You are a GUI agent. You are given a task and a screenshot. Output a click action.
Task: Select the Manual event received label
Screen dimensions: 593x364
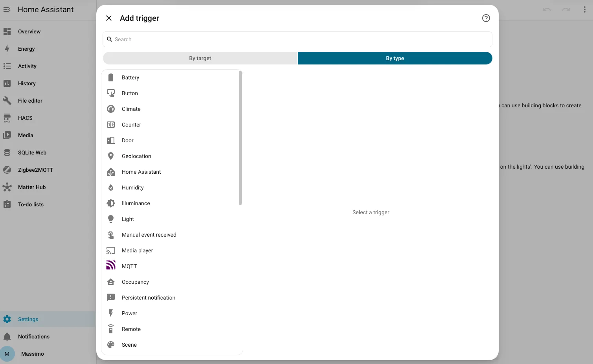point(149,235)
